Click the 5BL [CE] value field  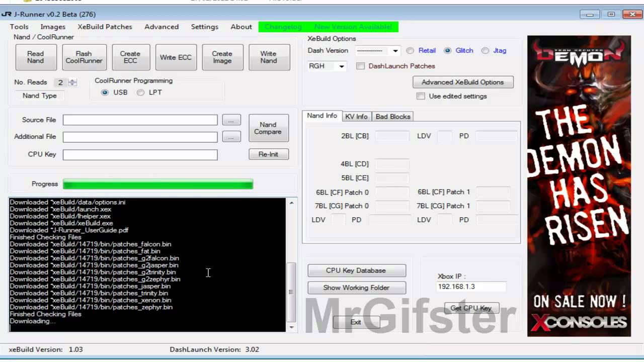392,178
